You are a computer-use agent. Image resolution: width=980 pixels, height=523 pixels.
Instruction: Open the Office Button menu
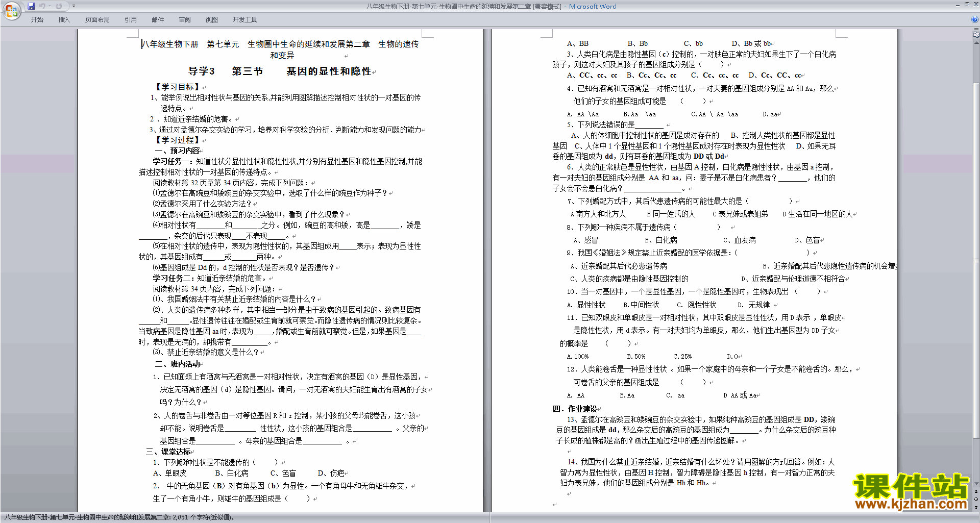coord(11,11)
